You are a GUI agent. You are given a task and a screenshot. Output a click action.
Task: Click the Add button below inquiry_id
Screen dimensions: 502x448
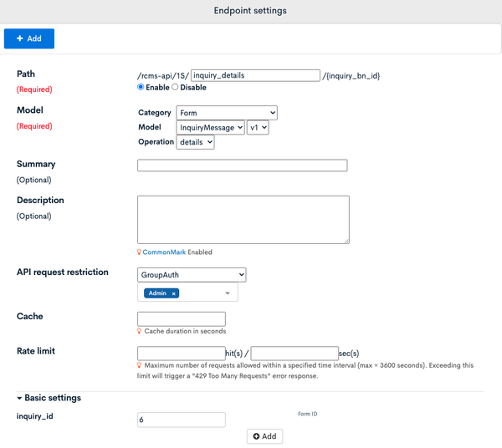click(264, 436)
